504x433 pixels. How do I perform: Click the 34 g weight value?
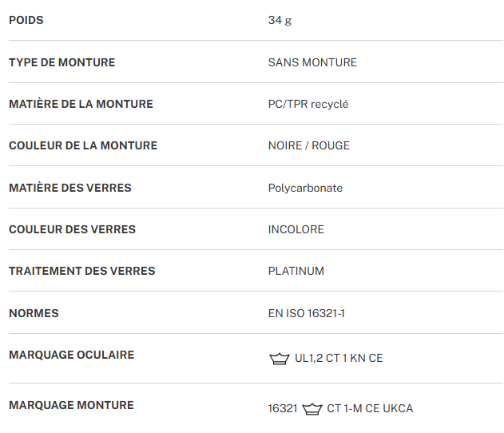point(280,20)
